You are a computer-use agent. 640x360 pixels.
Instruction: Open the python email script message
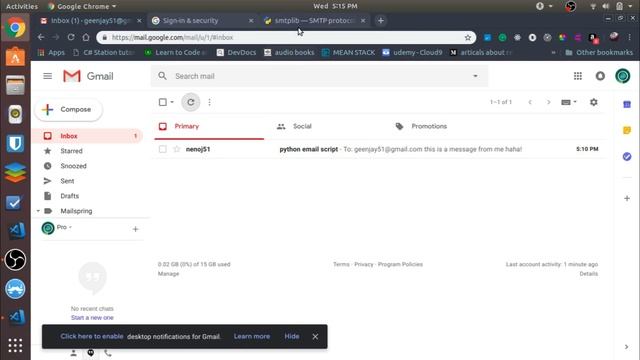tap(380, 149)
